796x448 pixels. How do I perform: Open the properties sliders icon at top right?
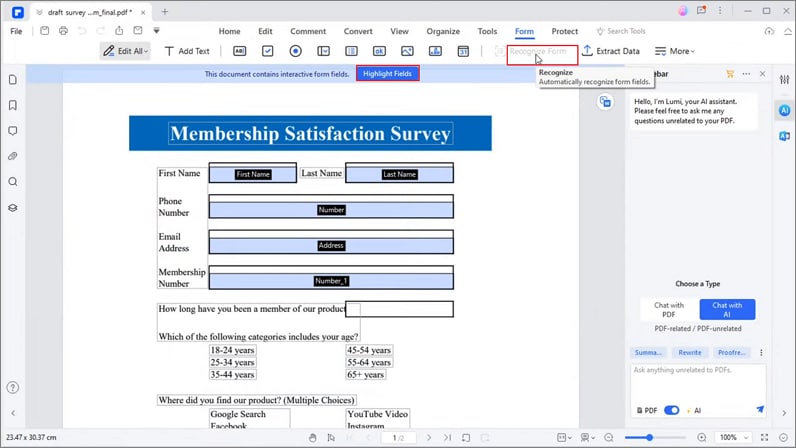[x=784, y=79]
